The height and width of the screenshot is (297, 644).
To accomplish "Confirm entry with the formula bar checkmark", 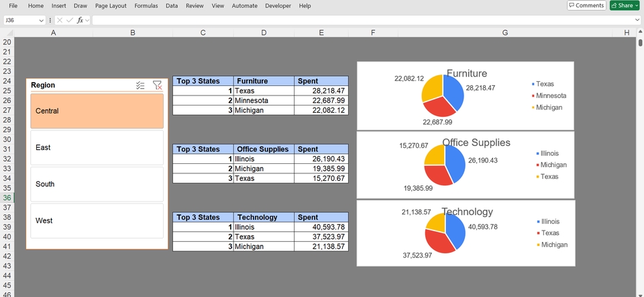I will [x=69, y=20].
